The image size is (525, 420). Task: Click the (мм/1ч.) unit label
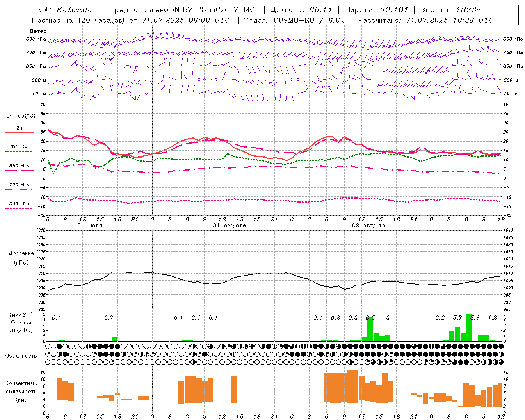click(21, 331)
